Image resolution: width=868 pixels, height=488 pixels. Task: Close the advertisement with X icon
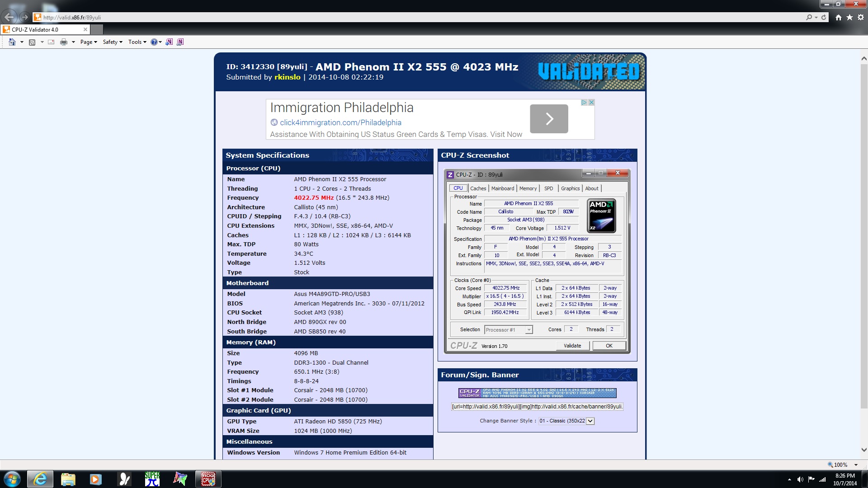591,103
